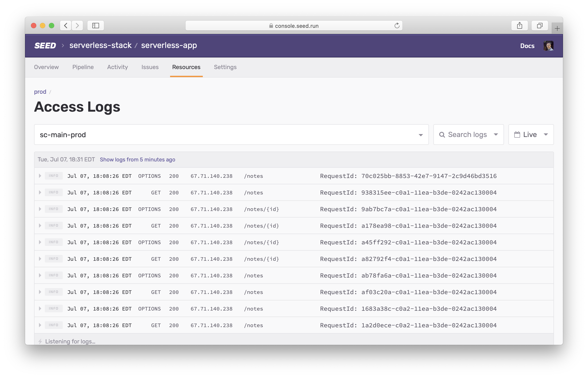Open the Search logs dropdown arrow
The width and height of the screenshot is (588, 378).
tap(496, 134)
